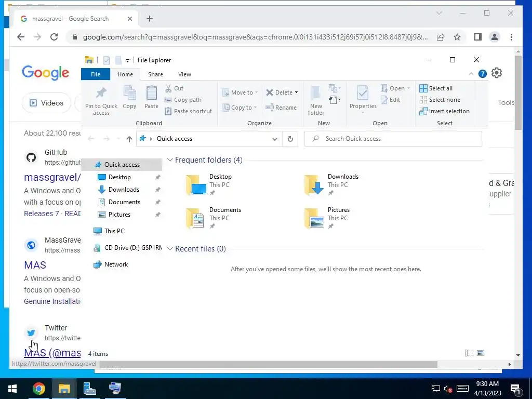Click the File Explorer Help icon
This screenshot has width=532, height=399.
[x=483, y=74]
